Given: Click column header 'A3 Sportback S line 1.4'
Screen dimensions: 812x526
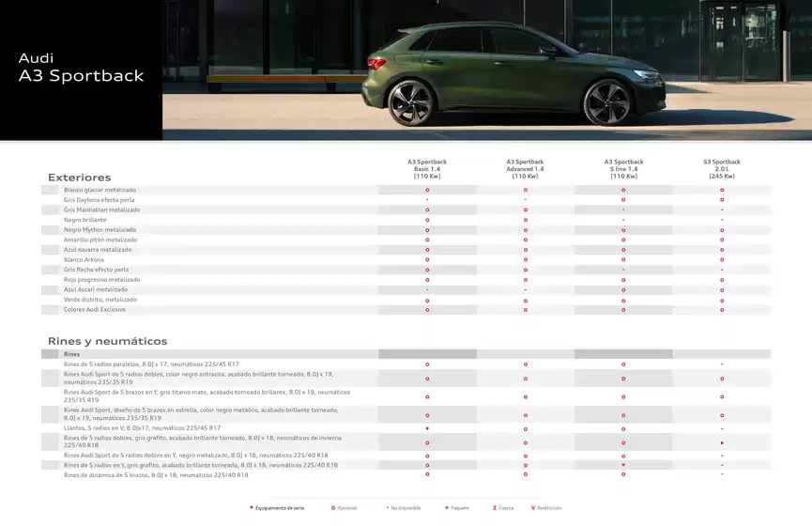Looking at the screenshot, I should pos(623,169).
